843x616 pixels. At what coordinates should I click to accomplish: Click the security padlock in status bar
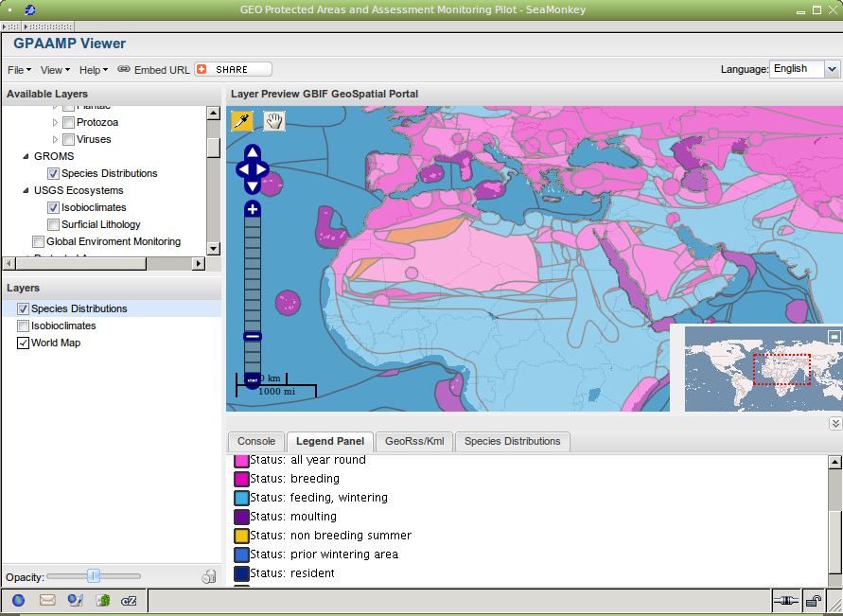[x=814, y=601]
